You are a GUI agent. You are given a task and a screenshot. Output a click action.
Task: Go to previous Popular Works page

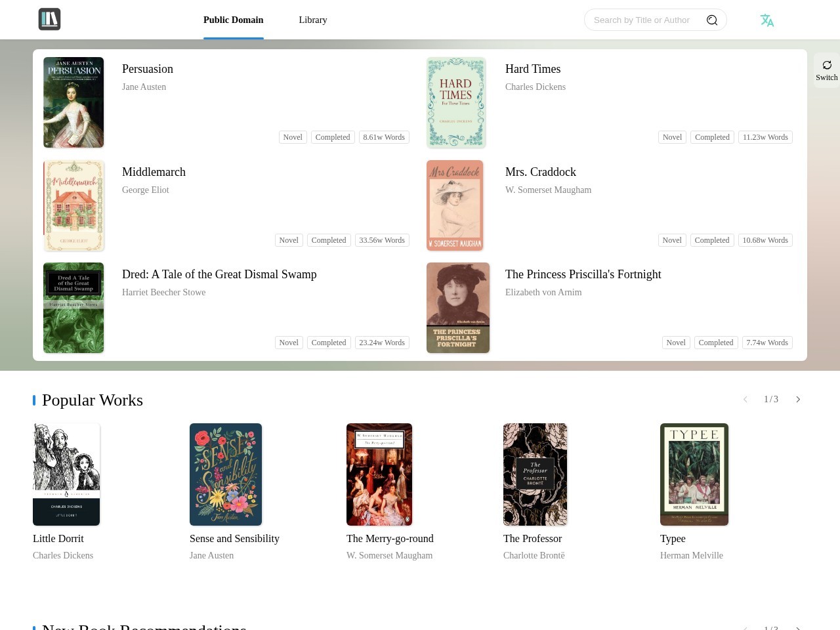[x=745, y=399]
